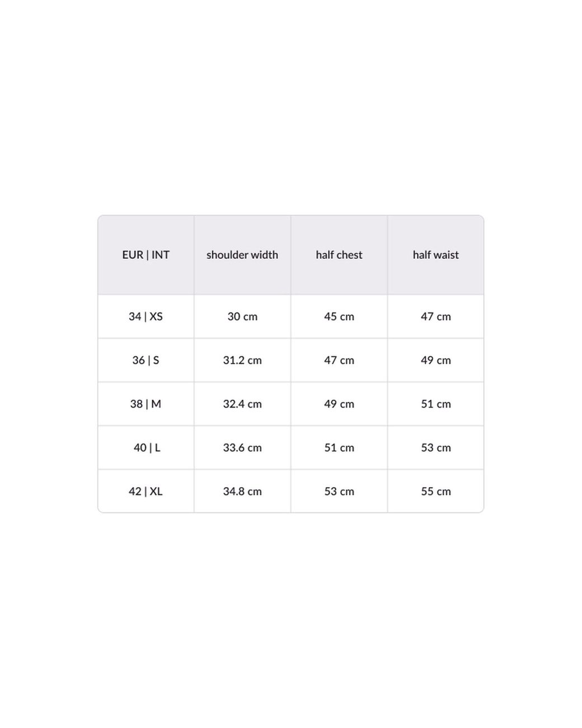This screenshot has height=728, width=582.
Task: Click the 34.8 cm shoulder width cell
Action: pos(242,491)
